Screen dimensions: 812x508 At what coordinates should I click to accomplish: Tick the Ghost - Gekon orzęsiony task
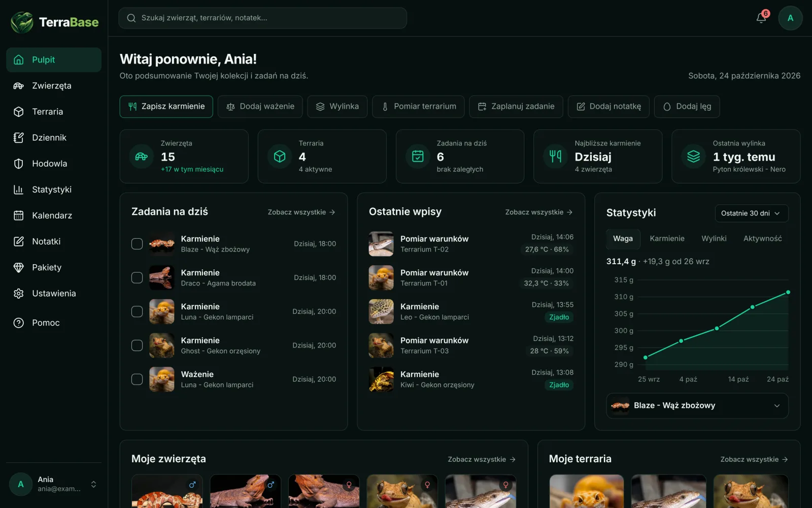(x=137, y=345)
